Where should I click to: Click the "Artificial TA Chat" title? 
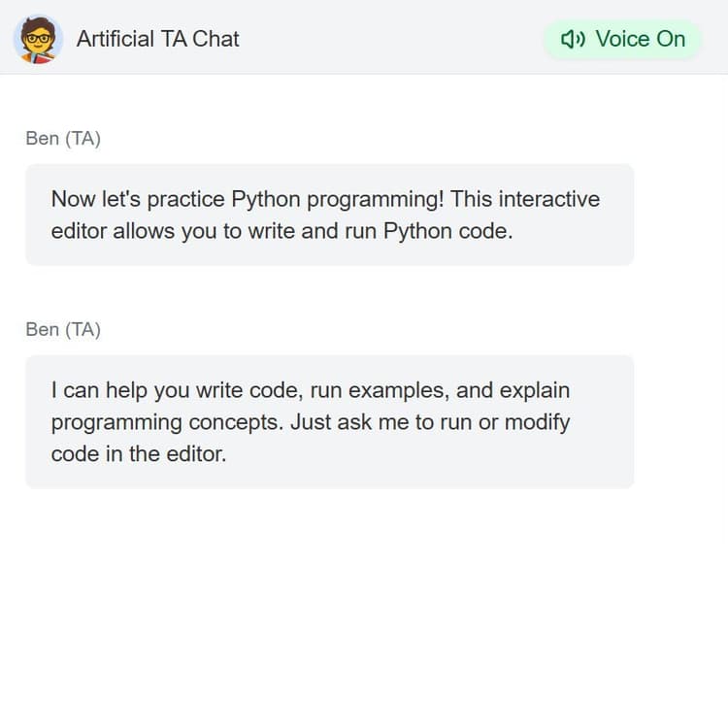157,39
